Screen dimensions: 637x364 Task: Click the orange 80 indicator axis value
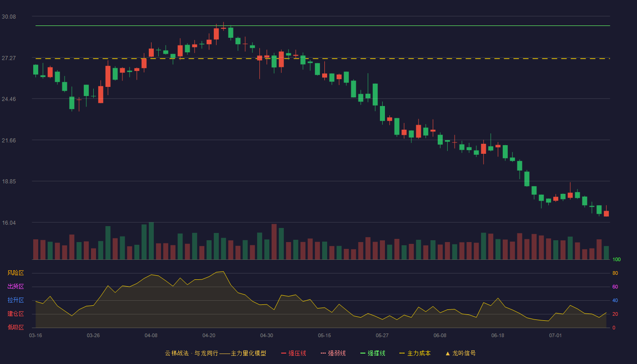coord(615,273)
